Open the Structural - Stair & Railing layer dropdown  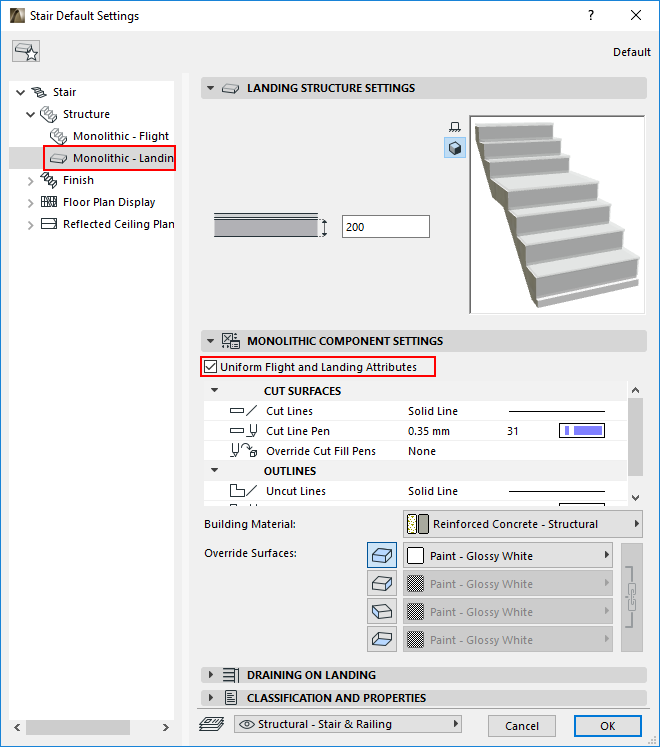(348, 724)
